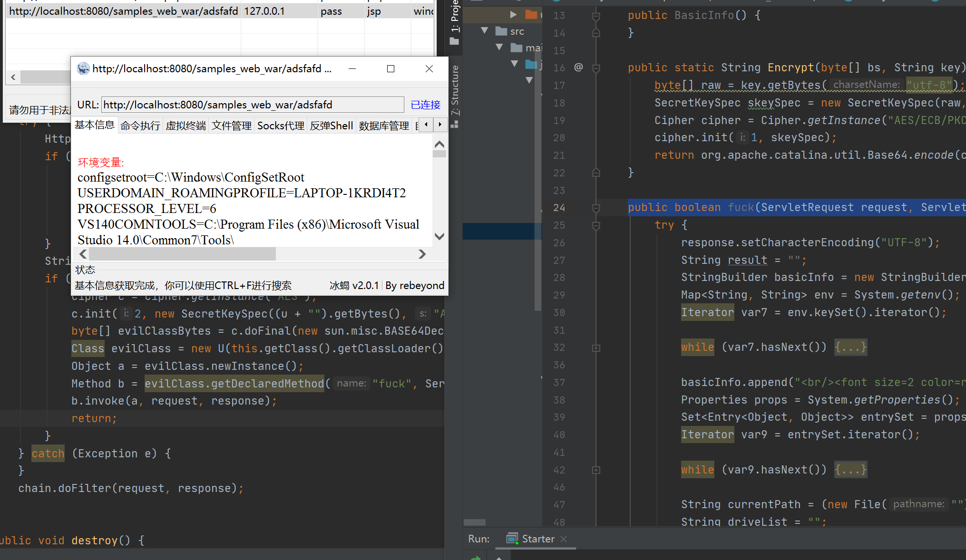
Task: Collapse the main folder in project tree
Action: coord(499,47)
